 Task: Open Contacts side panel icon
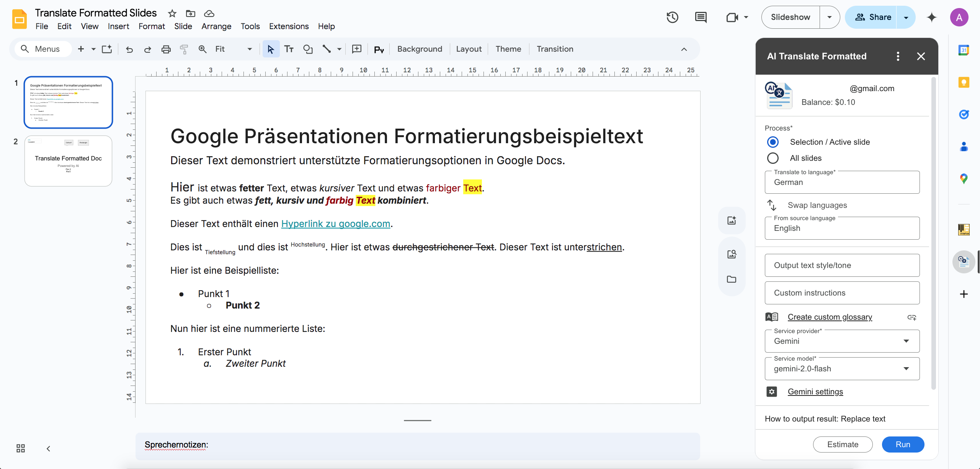pyautogui.click(x=964, y=147)
